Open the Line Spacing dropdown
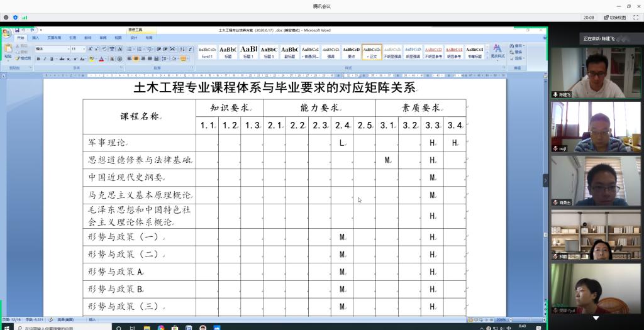The image size is (644, 330). [x=165, y=58]
